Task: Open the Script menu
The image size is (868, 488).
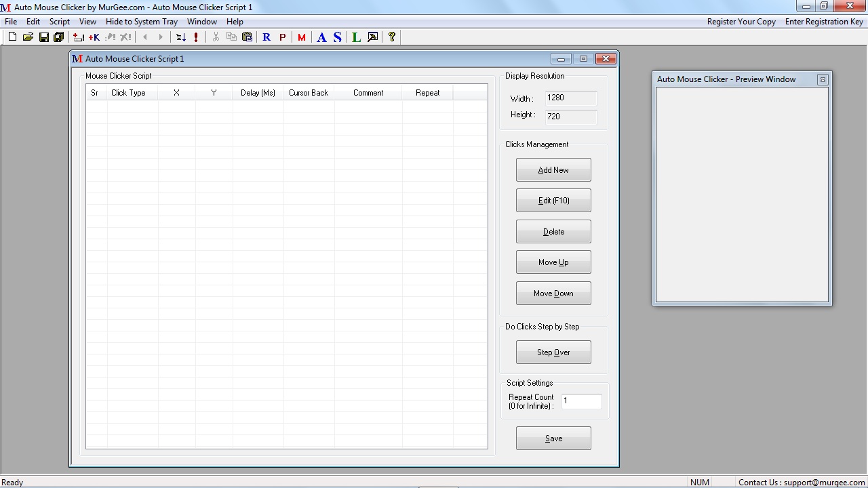Action: tap(59, 21)
